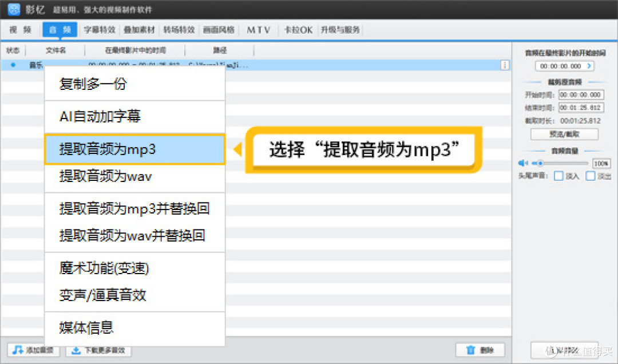Click the 预览/截取 button
Viewport: 618px width, 364px height.
[x=564, y=134]
